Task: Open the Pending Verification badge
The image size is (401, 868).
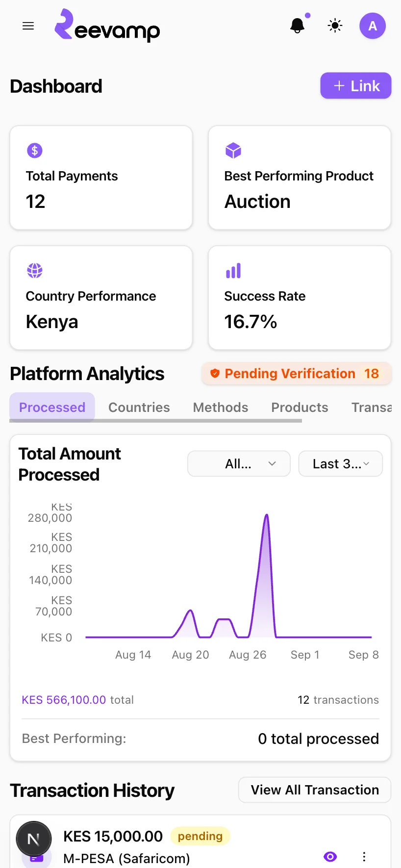Action: pyautogui.click(x=296, y=374)
